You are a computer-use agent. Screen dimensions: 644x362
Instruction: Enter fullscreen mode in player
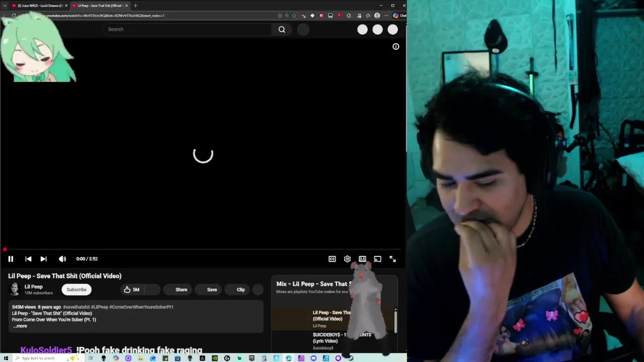point(392,259)
